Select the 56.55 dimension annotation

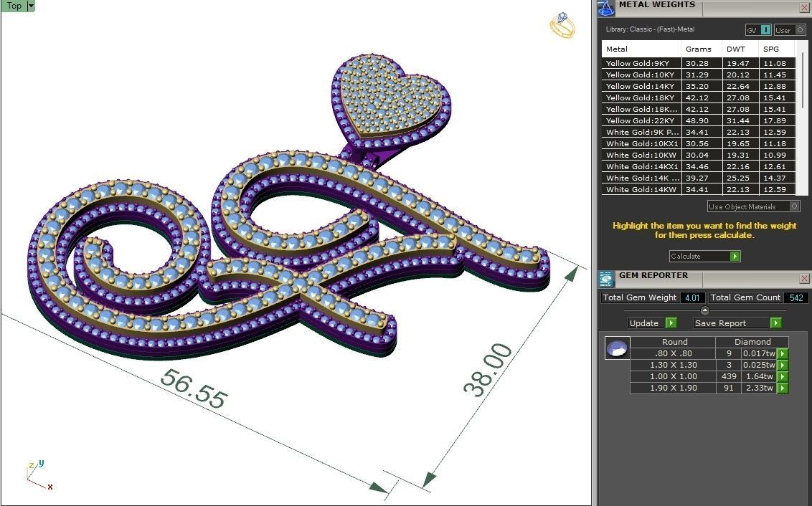click(x=194, y=388)
